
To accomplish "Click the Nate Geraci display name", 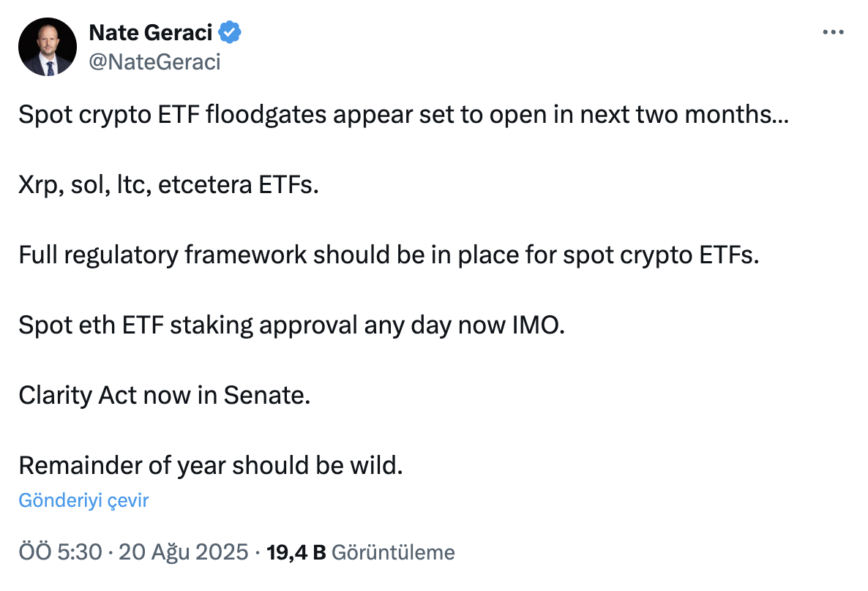I will click(151, 33).
